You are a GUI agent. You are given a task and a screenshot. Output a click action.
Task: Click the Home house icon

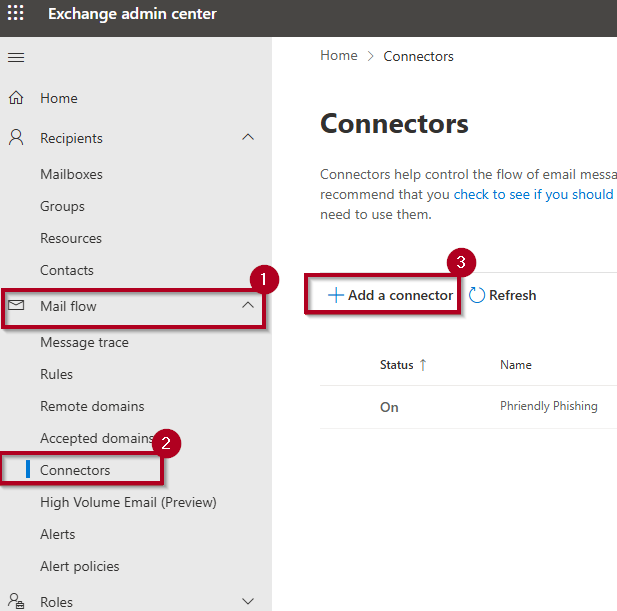(16, 98)
